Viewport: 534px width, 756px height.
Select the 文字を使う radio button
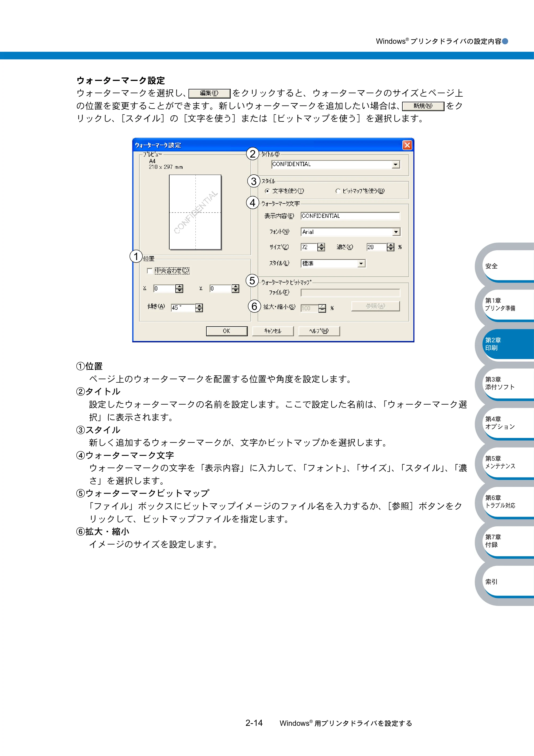(x=267, y=191)
